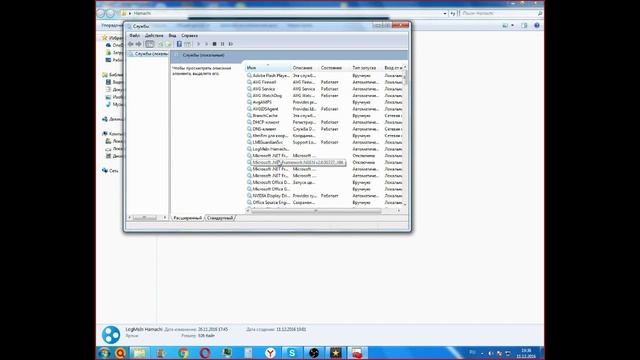Select the AVG WatchDog service
The image size is (640, 360).
click(x=324, y=96)
